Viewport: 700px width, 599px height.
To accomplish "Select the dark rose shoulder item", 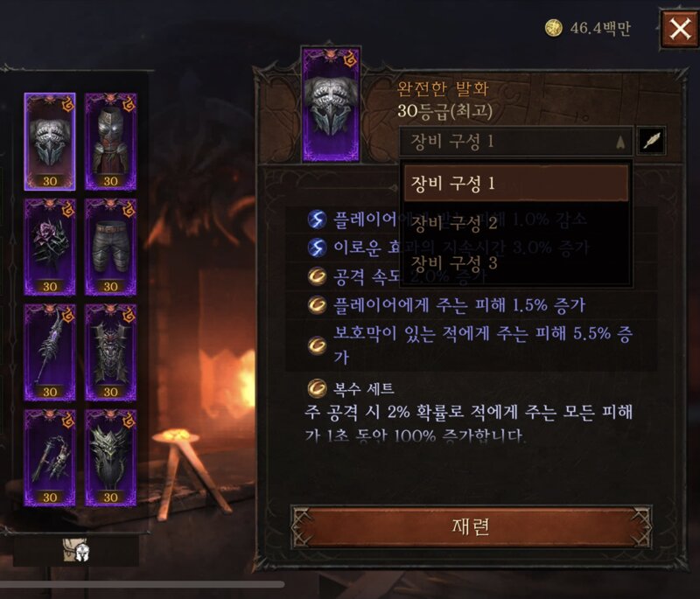I will click(50, 247).
